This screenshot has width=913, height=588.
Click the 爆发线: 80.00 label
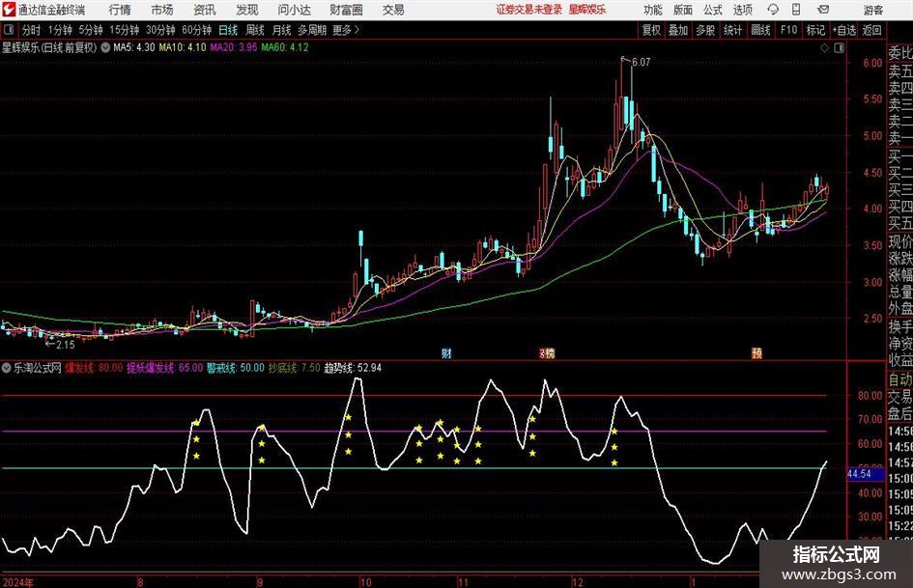(93, 368)
